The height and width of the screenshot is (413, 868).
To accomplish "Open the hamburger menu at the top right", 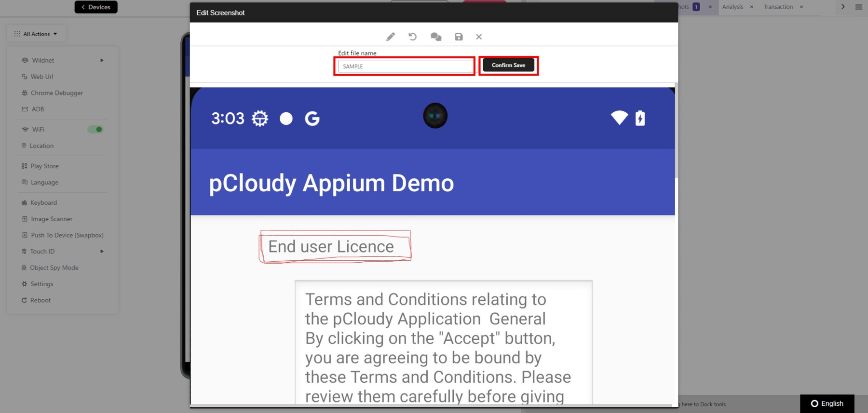I will click(859, 7).
